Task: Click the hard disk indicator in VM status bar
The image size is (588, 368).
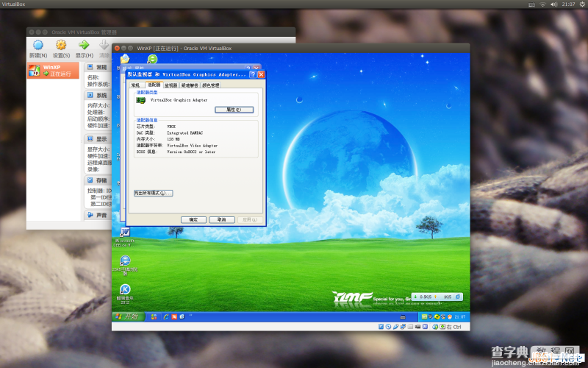Action: click(381, 327)
